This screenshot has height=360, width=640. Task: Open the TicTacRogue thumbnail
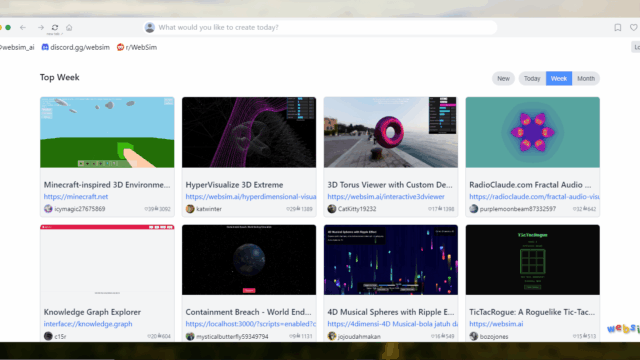(533, 260)
